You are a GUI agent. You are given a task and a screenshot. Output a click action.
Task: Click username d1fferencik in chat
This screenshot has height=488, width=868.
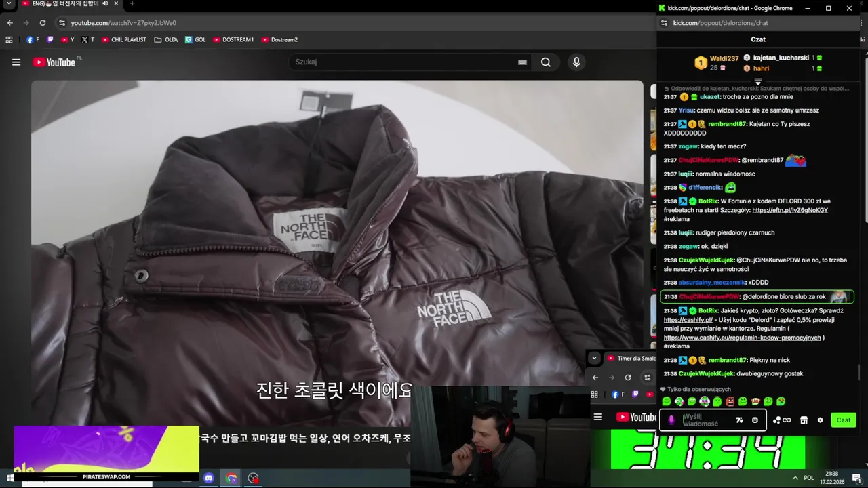(705, 188)
